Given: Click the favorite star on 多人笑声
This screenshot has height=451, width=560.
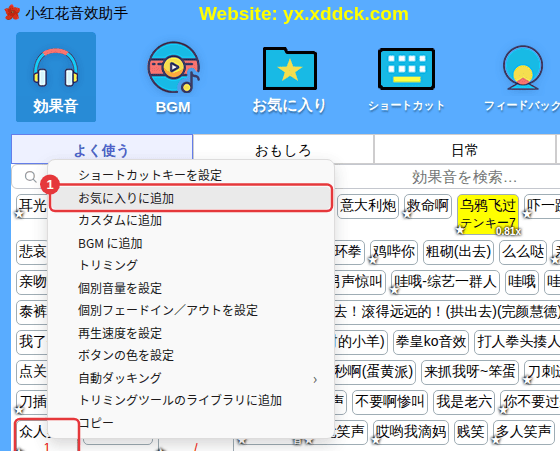Looking at the screenshot, I should pos(495,441).
